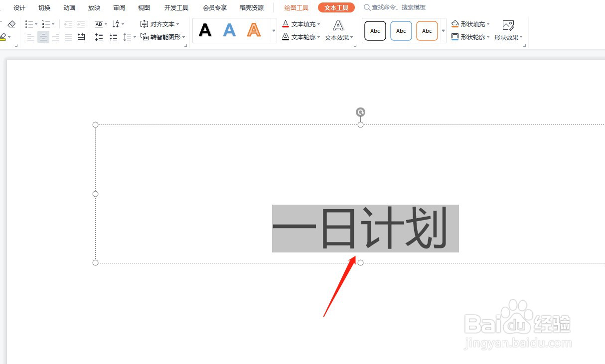Open the 转智能图形 smart graphic menu
The height and width of the screenshot is (364, 605).
(162, 37)
